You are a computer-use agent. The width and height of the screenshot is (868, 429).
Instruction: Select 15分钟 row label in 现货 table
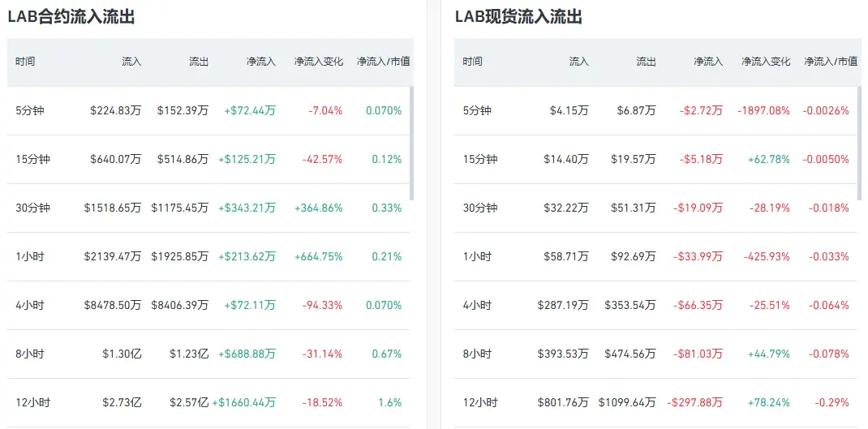tap(480, 160)
